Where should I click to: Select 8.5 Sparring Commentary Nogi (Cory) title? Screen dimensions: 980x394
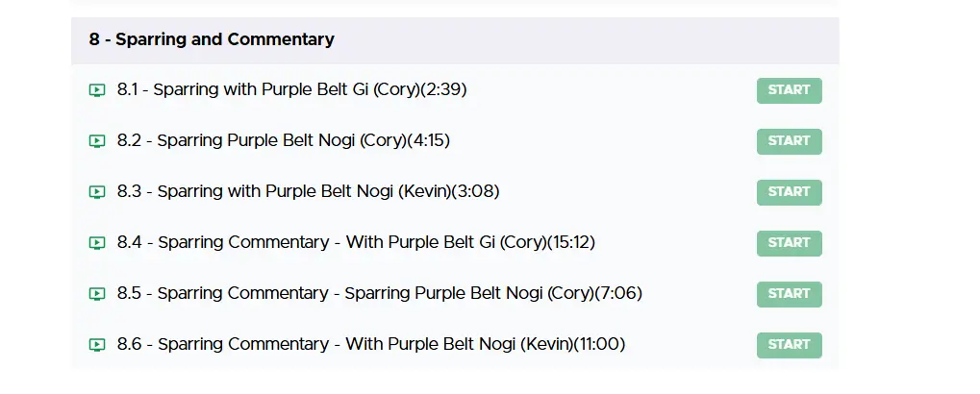tap(380, 294)
